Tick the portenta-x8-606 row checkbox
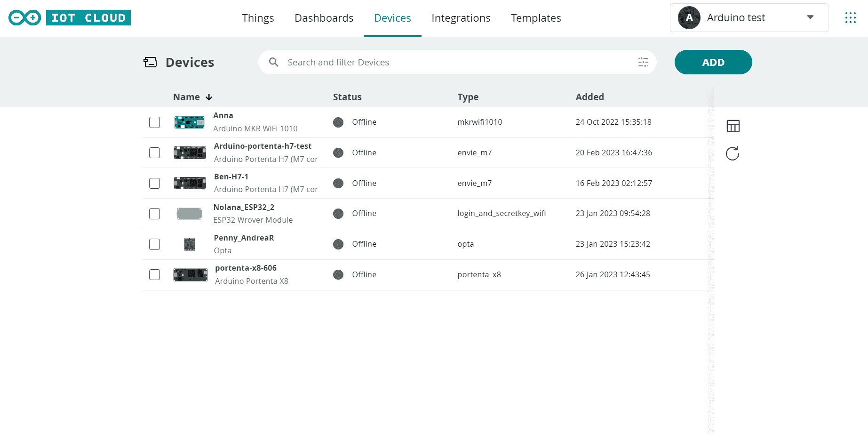 tap(154, 274)
